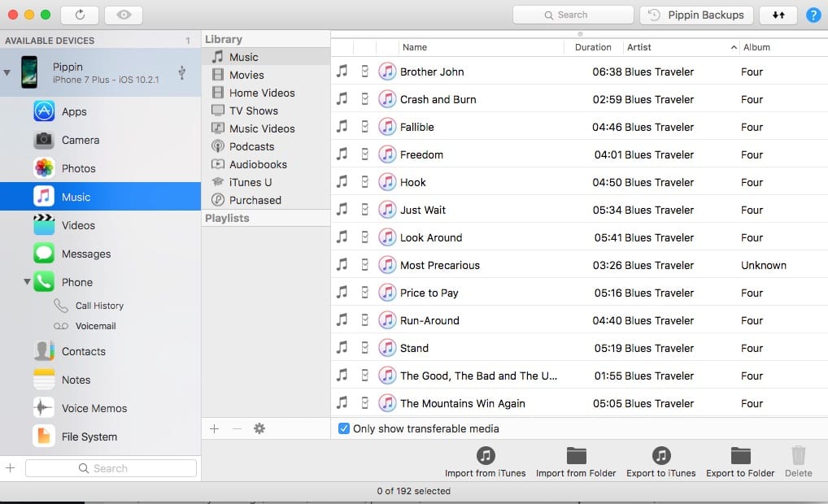Uncheck Only show transferable media

(344, 428)
